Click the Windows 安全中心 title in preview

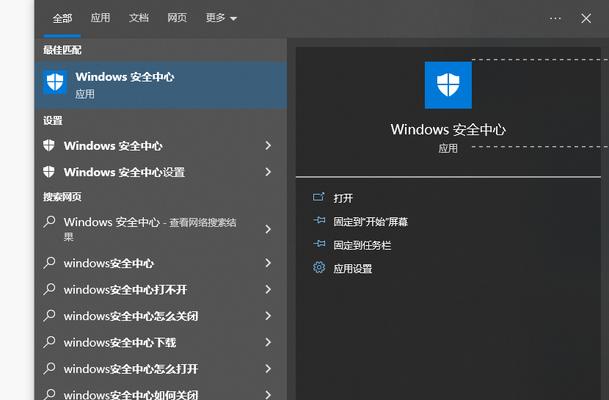448,130
